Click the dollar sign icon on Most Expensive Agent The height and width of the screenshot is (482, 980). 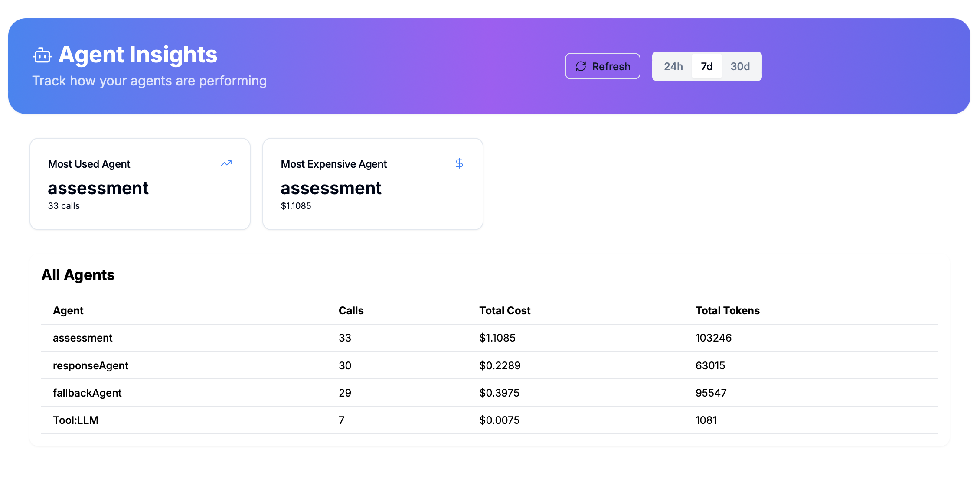point(459,163)
